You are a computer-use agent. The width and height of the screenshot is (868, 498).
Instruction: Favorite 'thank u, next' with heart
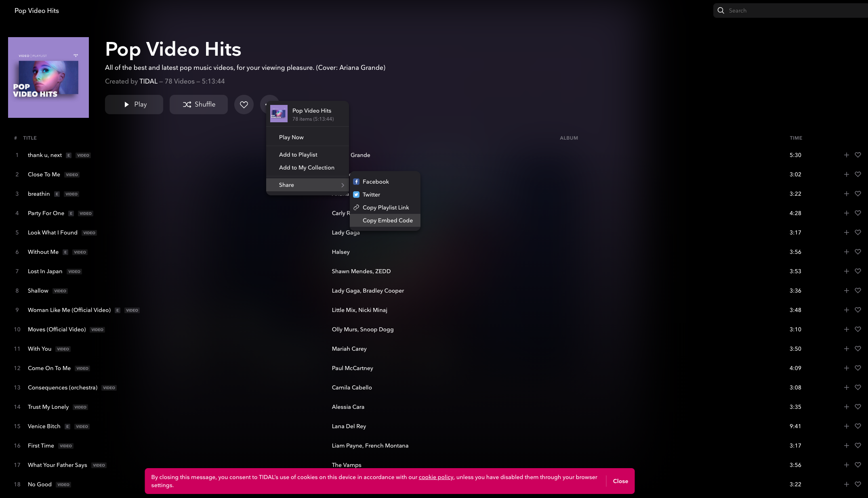tap(858, 155)
